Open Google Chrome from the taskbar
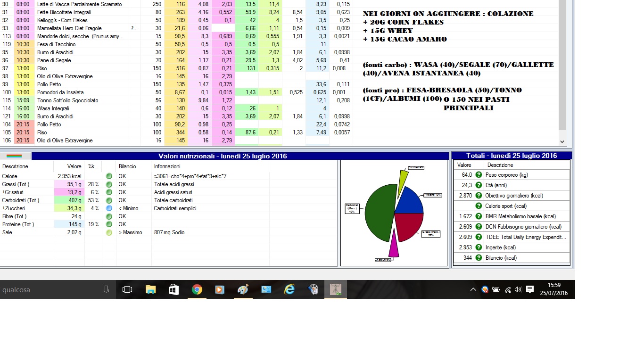The image size is (644, 362). point(197,290)
